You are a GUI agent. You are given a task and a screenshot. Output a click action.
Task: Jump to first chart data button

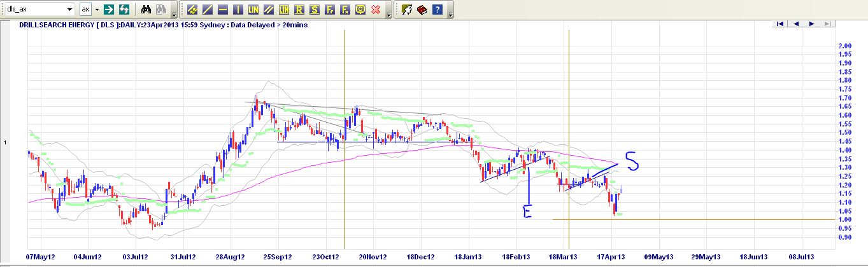(779, 24)
